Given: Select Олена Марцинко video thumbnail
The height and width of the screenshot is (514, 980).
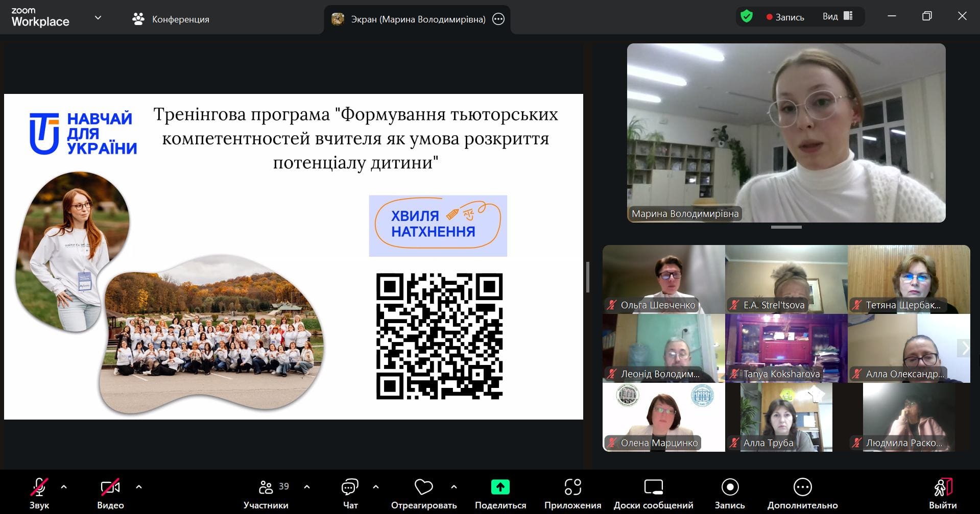Looking at the screenshot, I should coord(663,417).
